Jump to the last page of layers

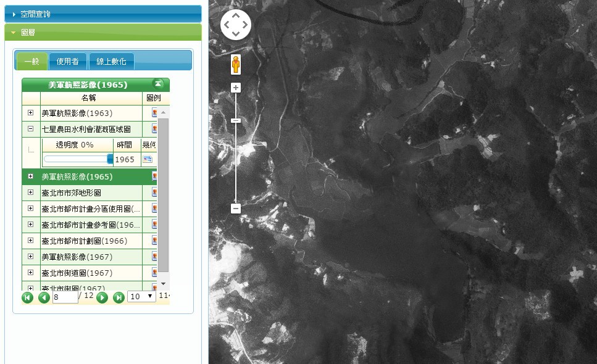119,297
